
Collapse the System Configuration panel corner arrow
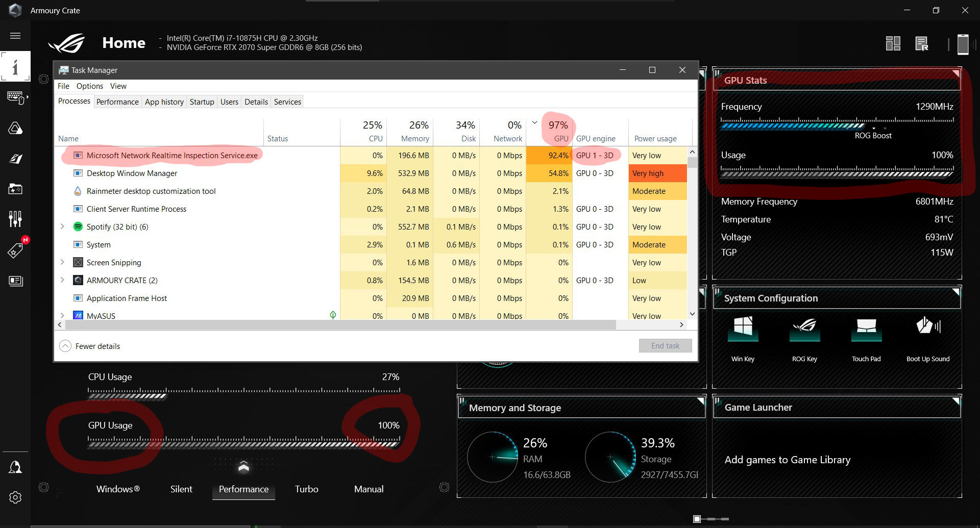click(x=955, y=292)
